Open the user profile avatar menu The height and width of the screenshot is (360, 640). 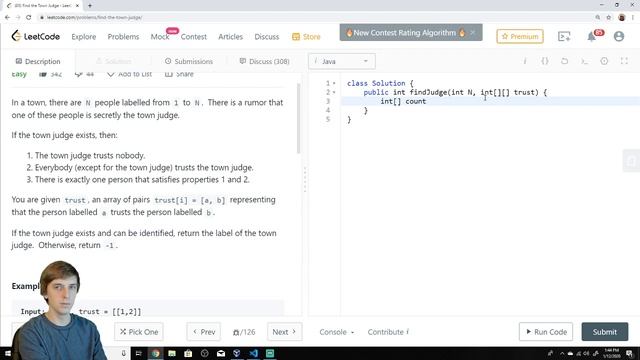619,36
